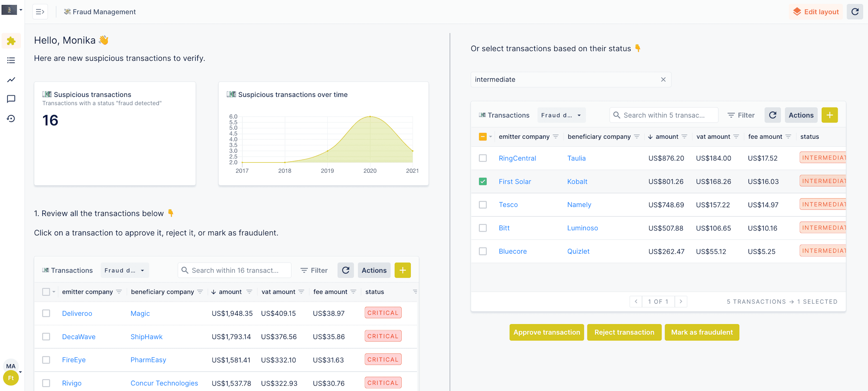Open the analytics chart sidebar icon
The image size is (868, 391).
[x=11, y=80]
